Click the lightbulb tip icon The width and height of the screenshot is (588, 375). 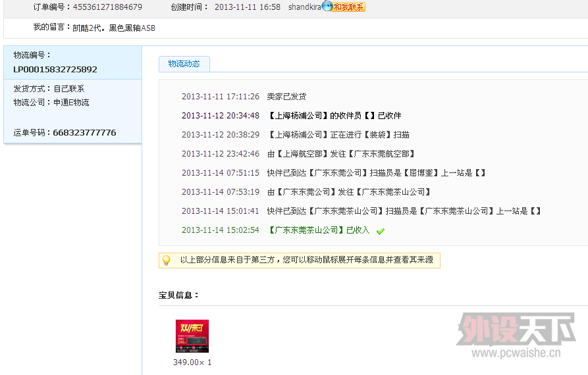click(166, 260)
